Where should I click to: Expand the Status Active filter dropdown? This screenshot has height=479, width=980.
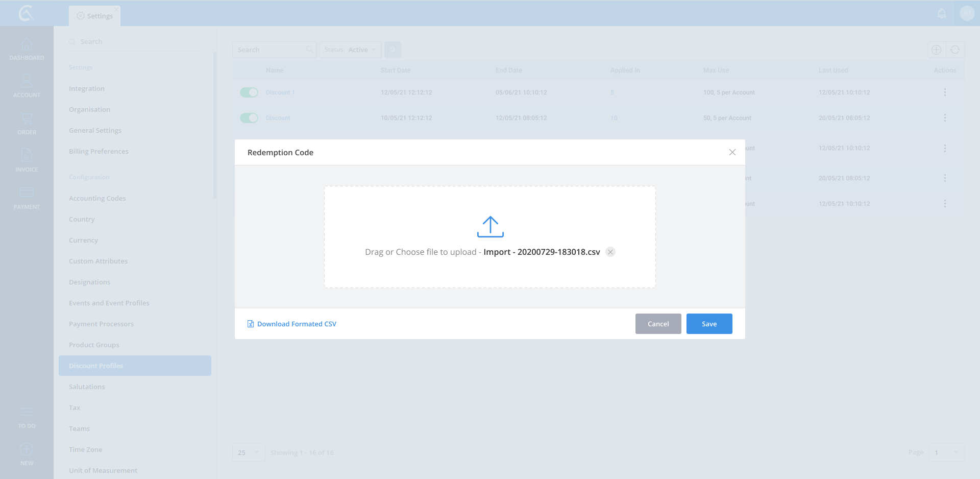[350, 50]
